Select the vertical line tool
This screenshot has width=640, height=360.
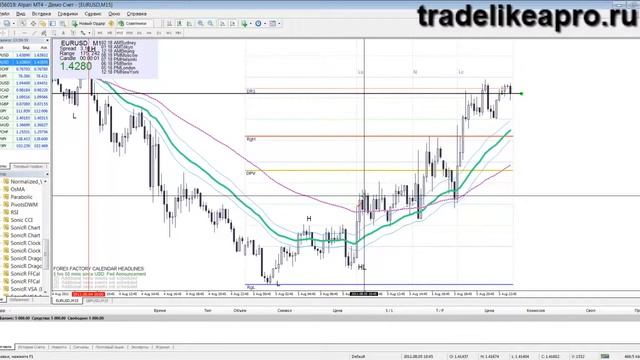15,33
